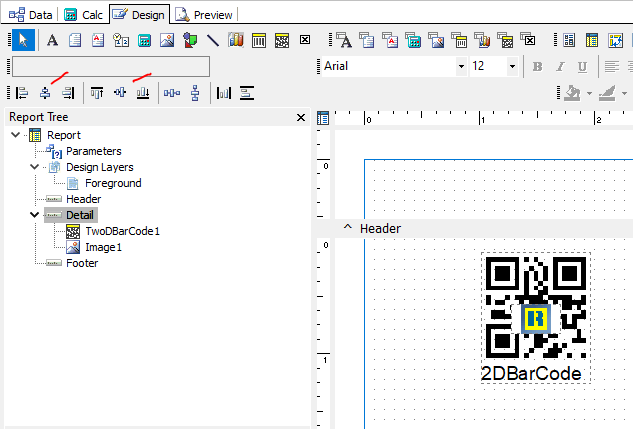Open the Calc tab
The width and height of the screenshot is (633, 429).
tap(84, 15)
